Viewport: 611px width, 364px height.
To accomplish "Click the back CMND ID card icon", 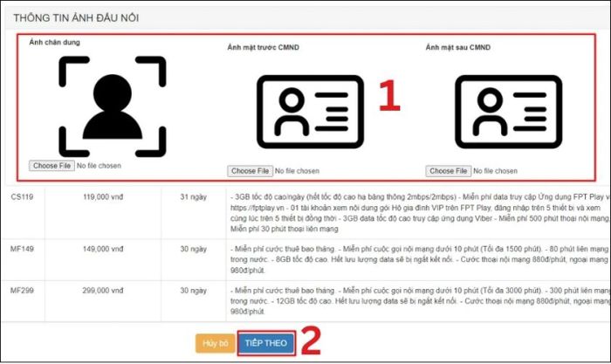I will coord(509,112).
